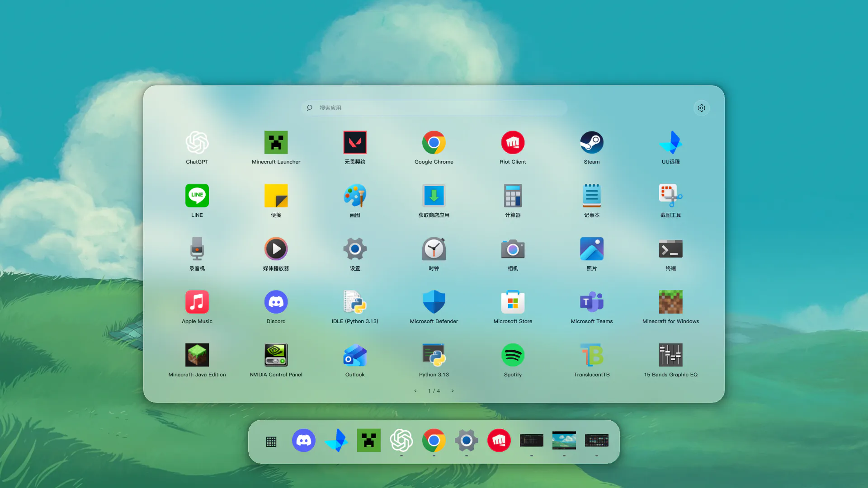Open the 时钟 clock app
Image resolution: width=868 pixels, height=488 pixels.
click(x=434, y=249)
